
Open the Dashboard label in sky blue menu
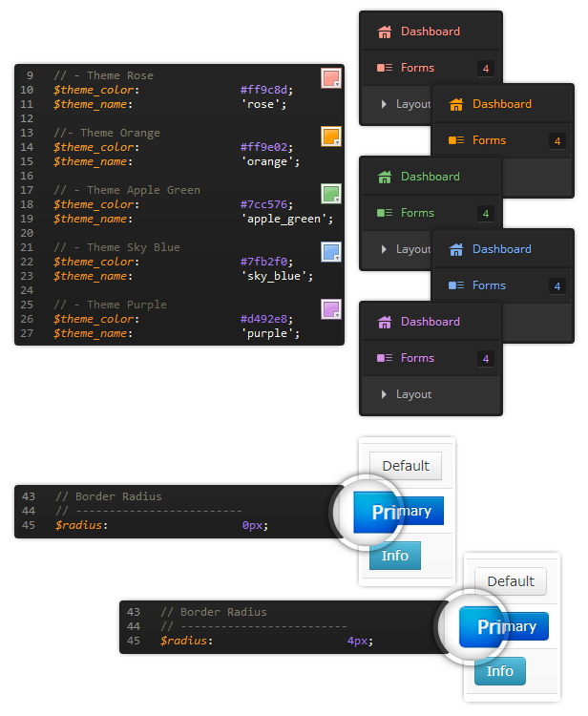pyautogui.click(x=501, y=249)
